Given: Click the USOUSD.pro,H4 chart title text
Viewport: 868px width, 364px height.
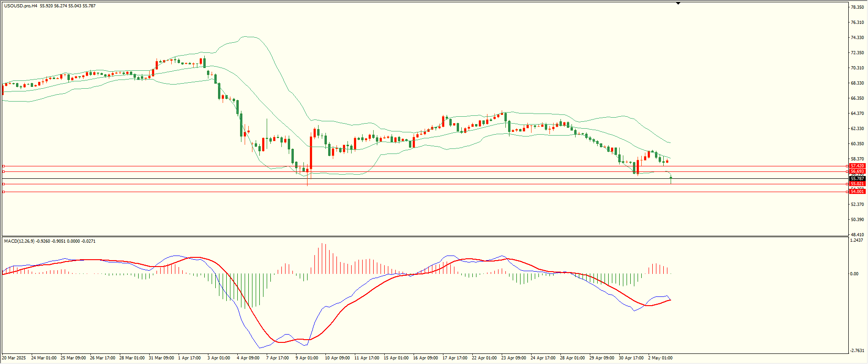Looking at the screenshot, I should coord(21,6).
